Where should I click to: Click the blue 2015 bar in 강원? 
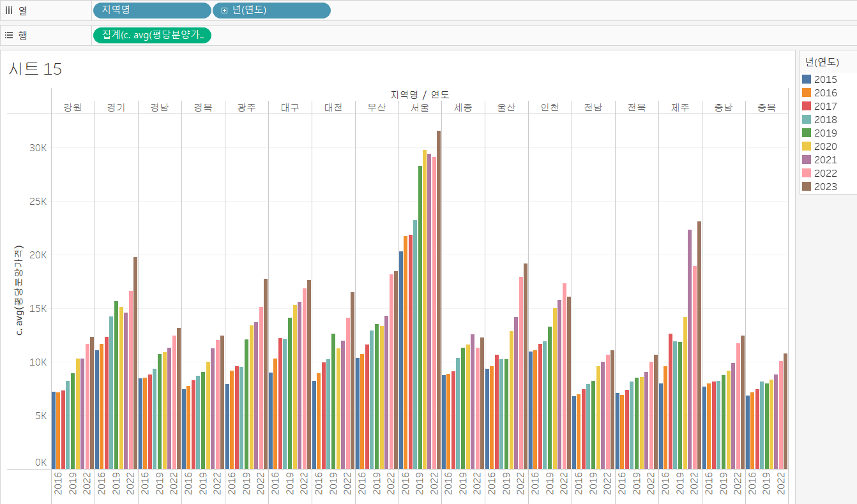[x=54, y=431]
